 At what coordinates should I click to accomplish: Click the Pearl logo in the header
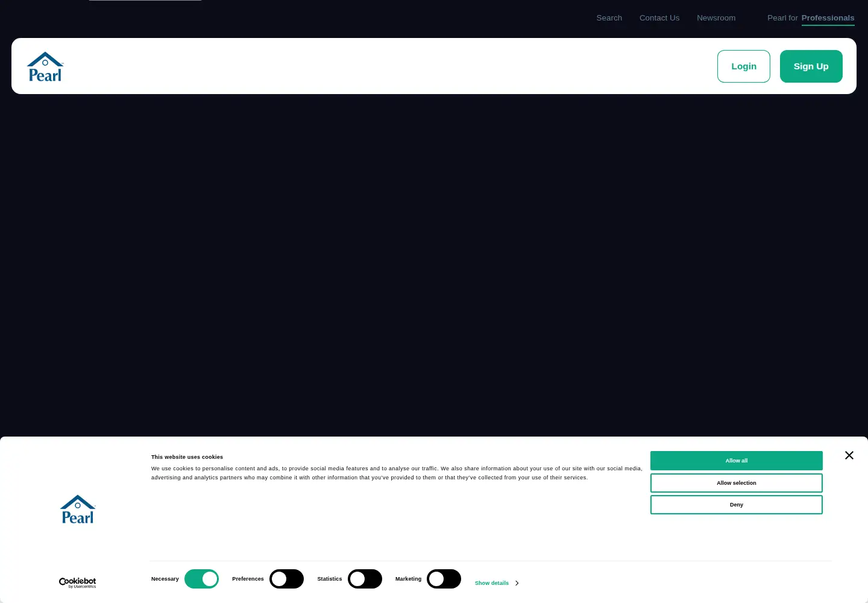(x=45, y=66)
